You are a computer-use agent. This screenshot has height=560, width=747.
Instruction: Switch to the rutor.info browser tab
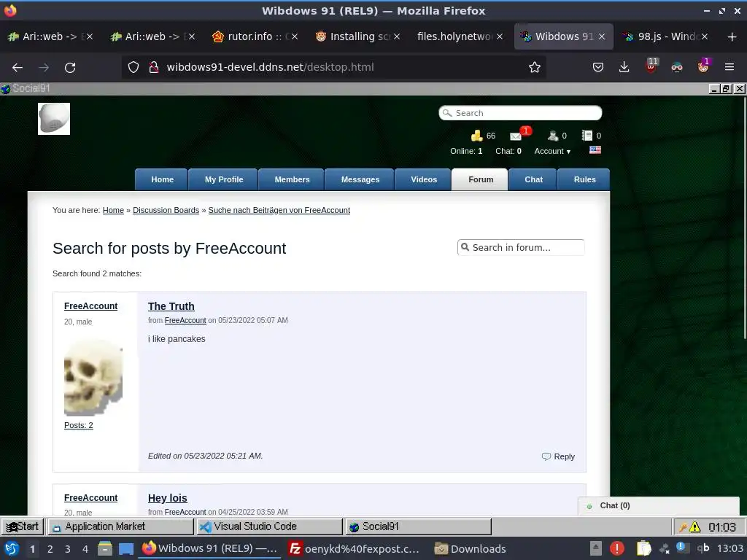pos(255,36)
